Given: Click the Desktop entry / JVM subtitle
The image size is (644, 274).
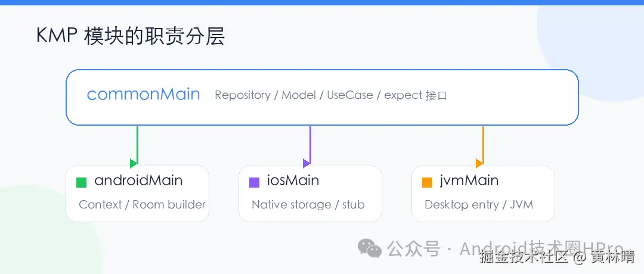Looking at the screenshot, I should 479,205.
